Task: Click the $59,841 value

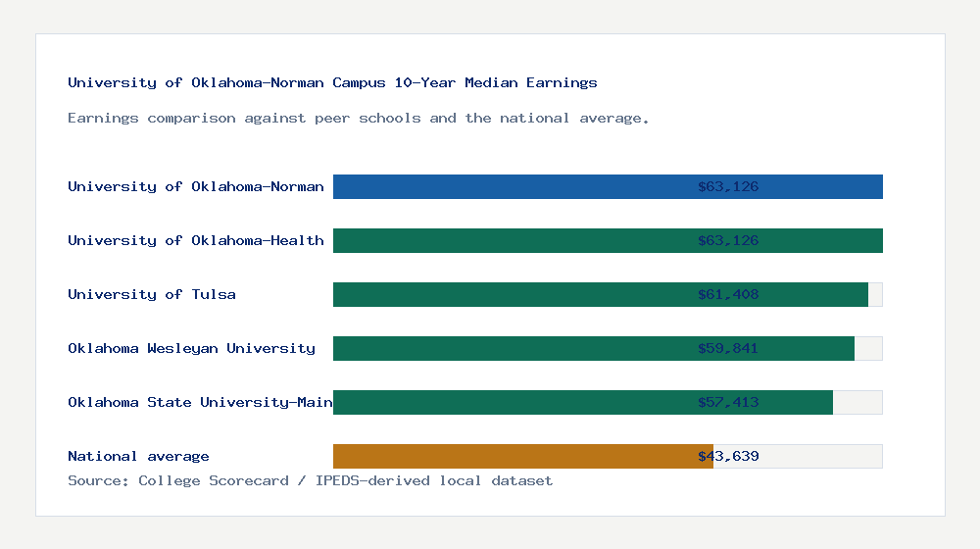Action: pyautogui.click(x=728, y=348)
